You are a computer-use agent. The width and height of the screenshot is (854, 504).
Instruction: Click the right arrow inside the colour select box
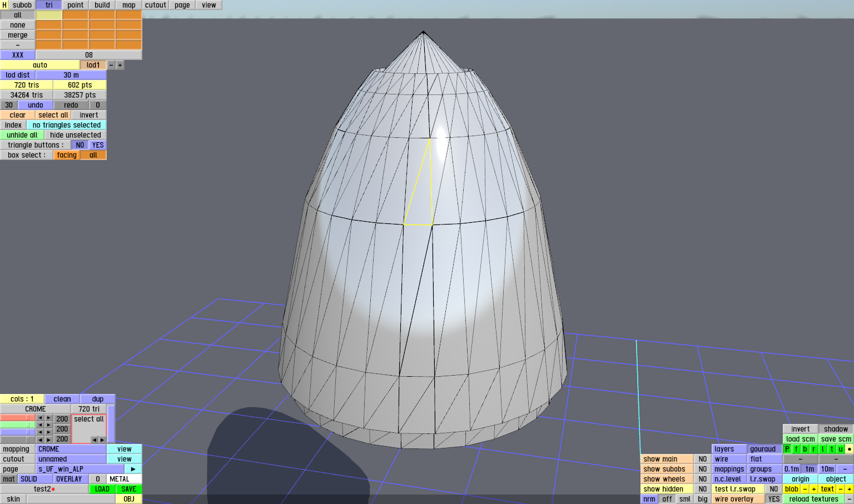tap(102, 440)
